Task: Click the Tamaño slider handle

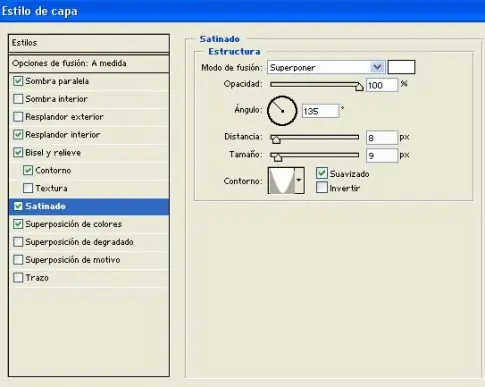Action: 278,157
